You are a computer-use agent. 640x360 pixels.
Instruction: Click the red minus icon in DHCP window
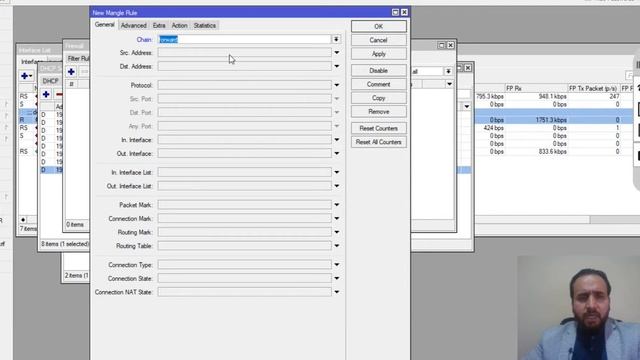59,94
